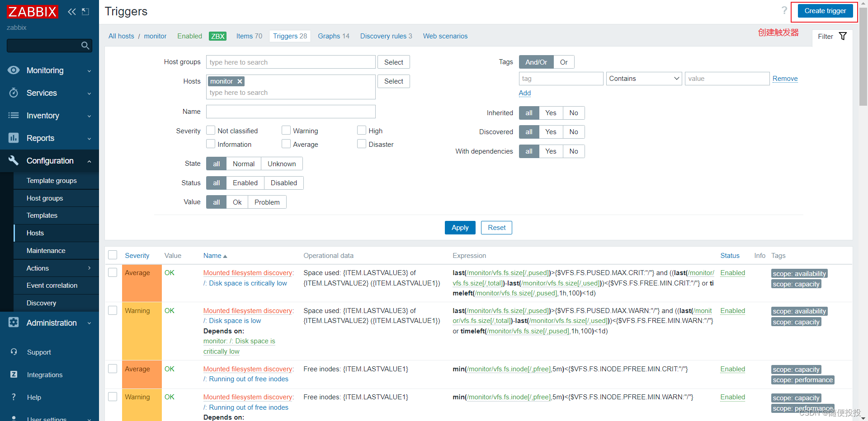Open sidebar Host groups menu item

(x=56, y=198)
